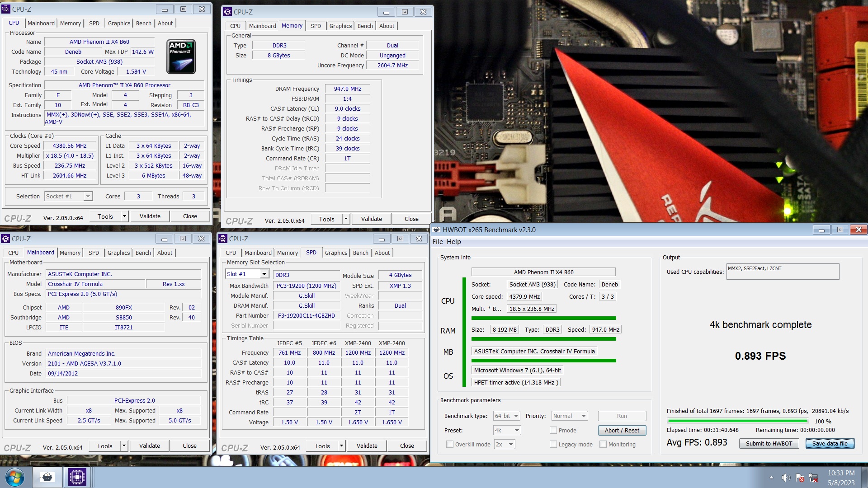Expand Tools arrow in CPU window
Screen dimensions: 868x488
124,216
